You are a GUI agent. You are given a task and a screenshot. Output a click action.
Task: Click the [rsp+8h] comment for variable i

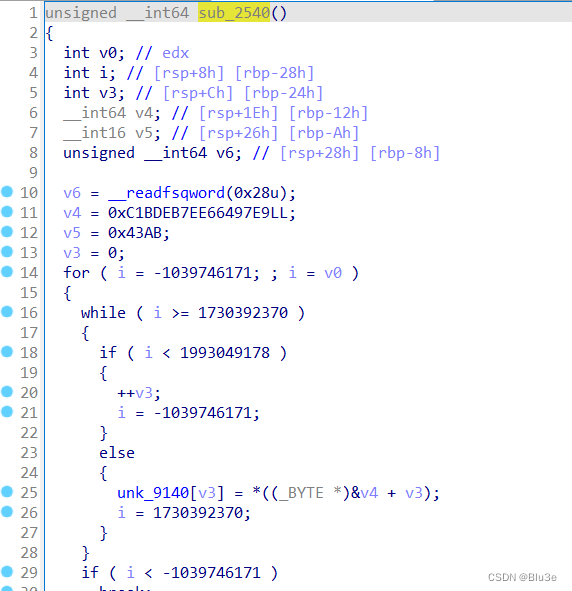189,73
